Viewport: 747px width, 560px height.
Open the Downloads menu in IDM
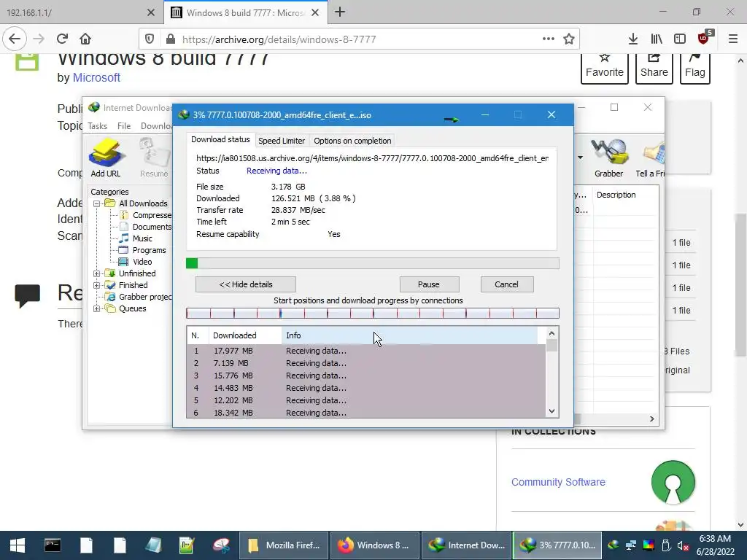click(x=156, y=125)
